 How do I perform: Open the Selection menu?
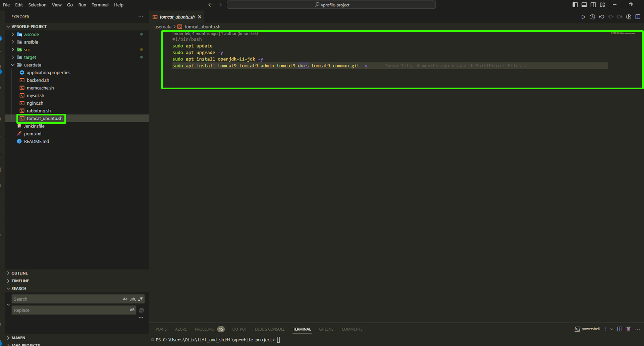point(37,5)
